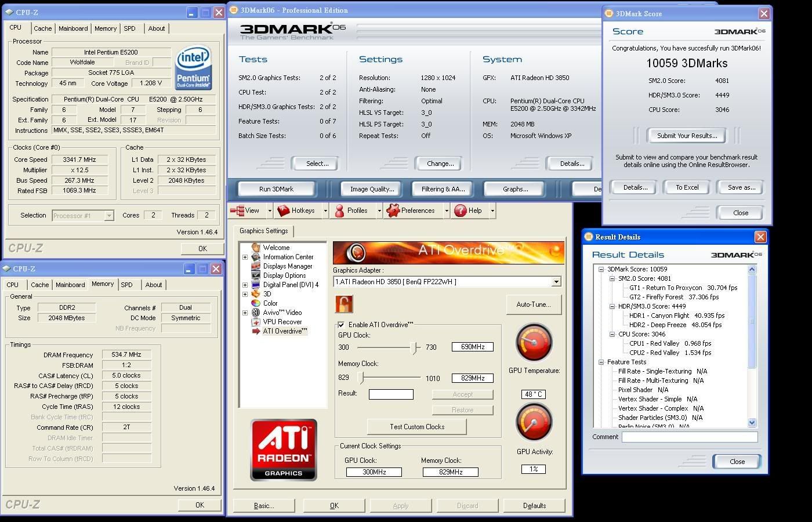
Task: Switch to Cache tab in top CPU-Z window
Action: (42, 28)
